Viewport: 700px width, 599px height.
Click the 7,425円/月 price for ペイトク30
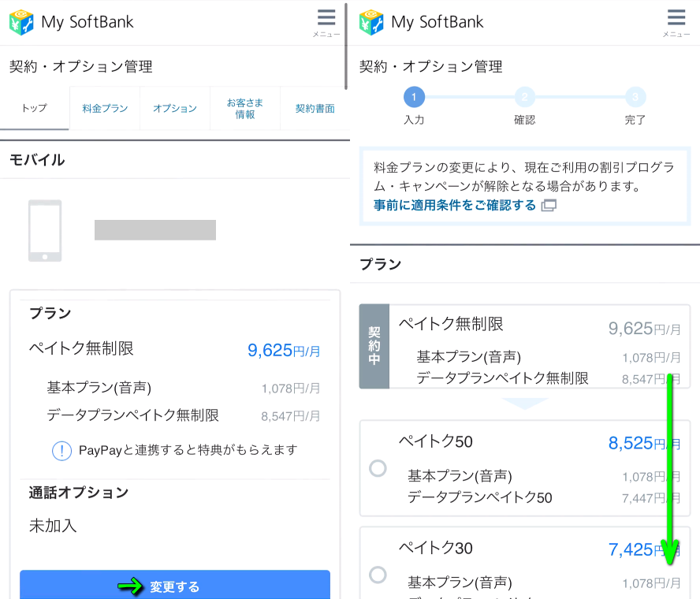point(644,549)
